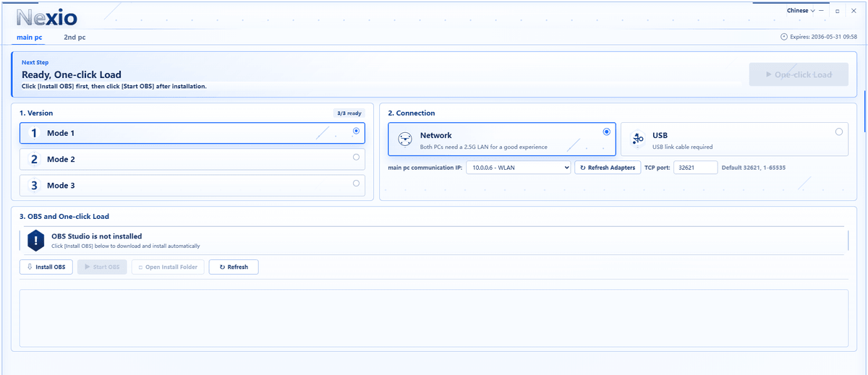
Task: Click the 'Default 32621, 1-65535' hint text
Action: click(x=754, y=168)
